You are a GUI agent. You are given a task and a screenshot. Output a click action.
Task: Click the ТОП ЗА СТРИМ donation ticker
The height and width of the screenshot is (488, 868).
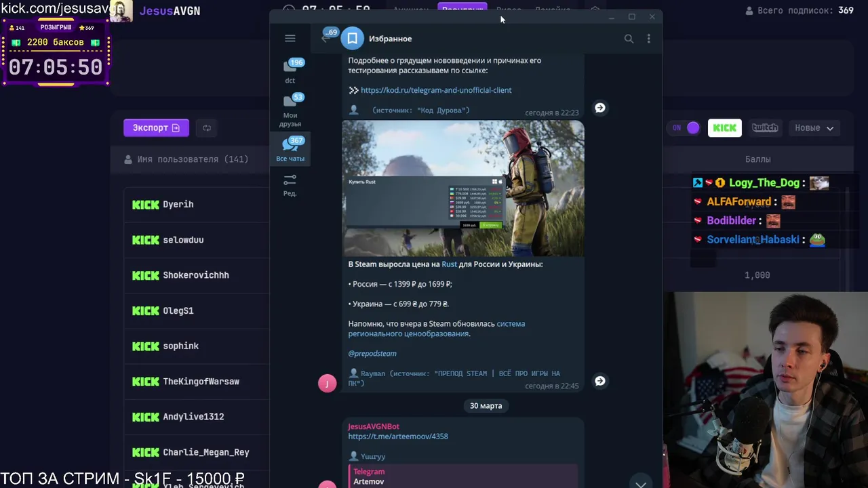(x=123, y=479)
